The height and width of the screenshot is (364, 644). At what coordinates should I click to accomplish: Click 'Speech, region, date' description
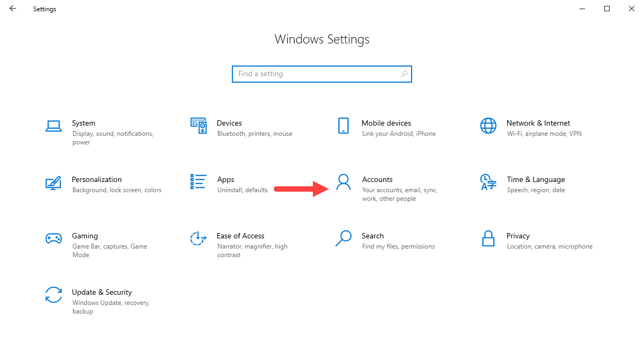pyautogui.click(x=536, y=190)
